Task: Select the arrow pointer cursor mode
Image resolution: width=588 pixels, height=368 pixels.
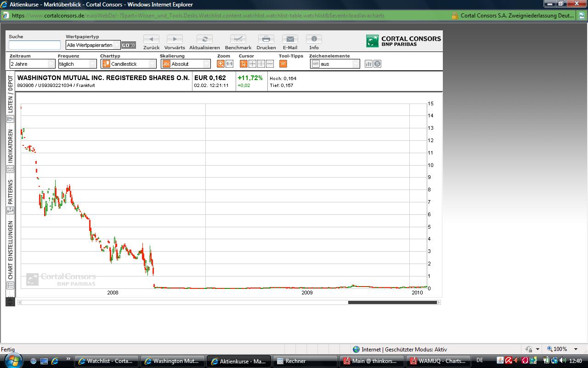Action: tap(243, 64)
